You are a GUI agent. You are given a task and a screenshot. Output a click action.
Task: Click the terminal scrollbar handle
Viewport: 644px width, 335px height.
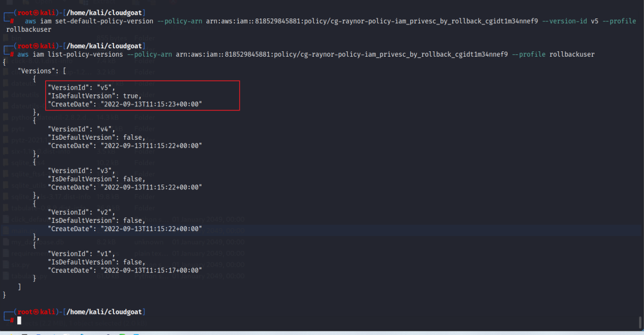point(640,322)
